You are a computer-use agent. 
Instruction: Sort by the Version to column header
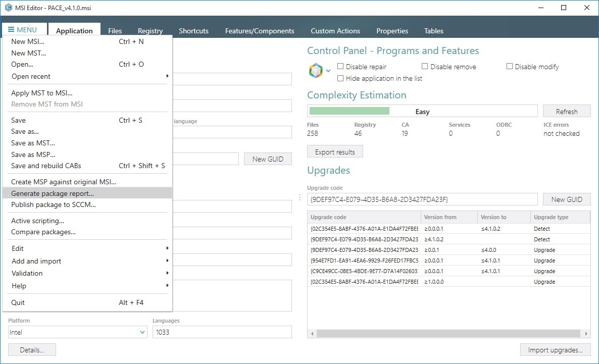pyautogui.click(x=504, y=217)
